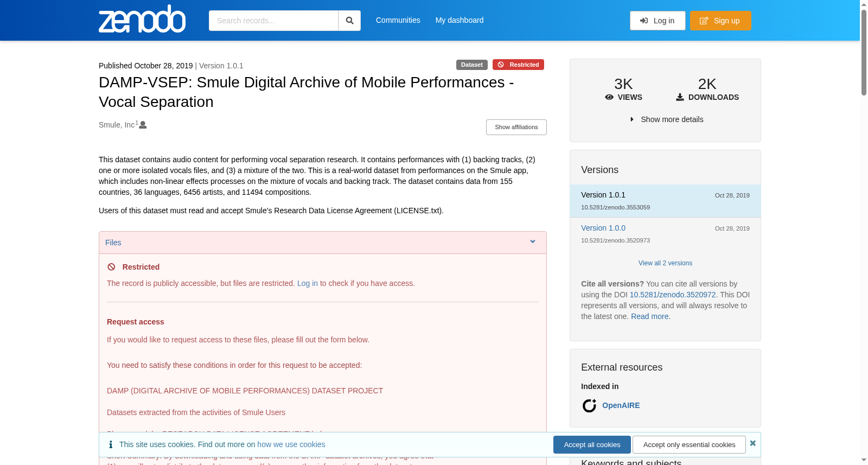868x465 pixels.
Task: Click Log in link in restricted notice
Action: tap(308, 283)
